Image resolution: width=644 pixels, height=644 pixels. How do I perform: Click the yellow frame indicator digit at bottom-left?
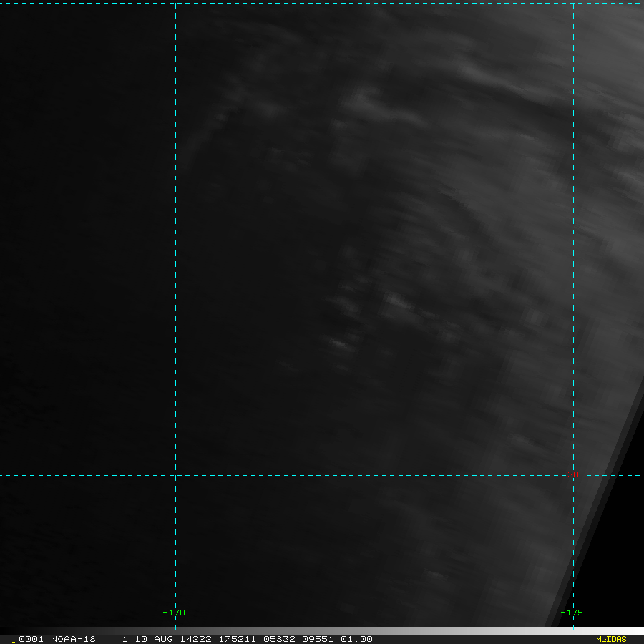13,640
